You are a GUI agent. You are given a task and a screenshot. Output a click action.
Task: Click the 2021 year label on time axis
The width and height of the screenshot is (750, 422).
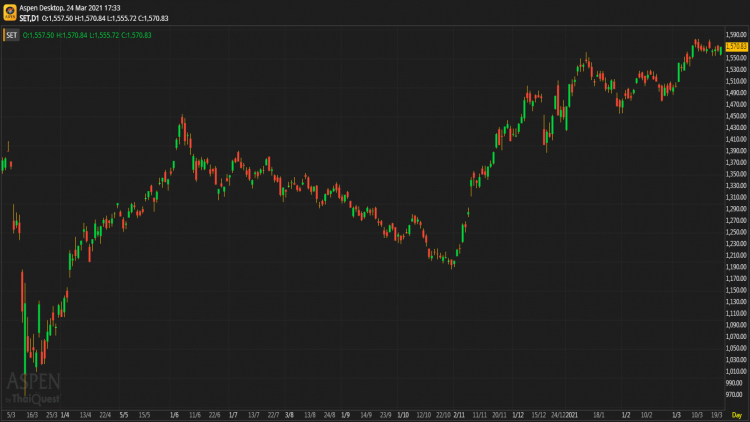tap(572, 415)
